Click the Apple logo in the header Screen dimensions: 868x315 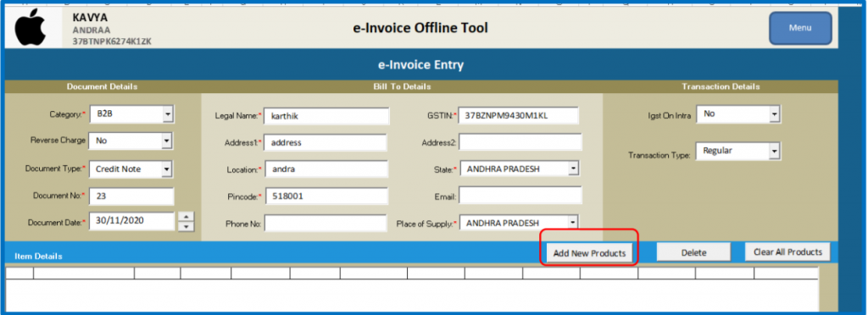31,28
